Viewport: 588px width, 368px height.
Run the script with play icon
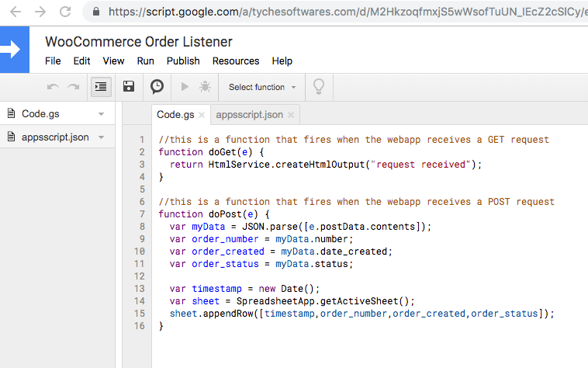pyautogui.click(x=185, y=87)
